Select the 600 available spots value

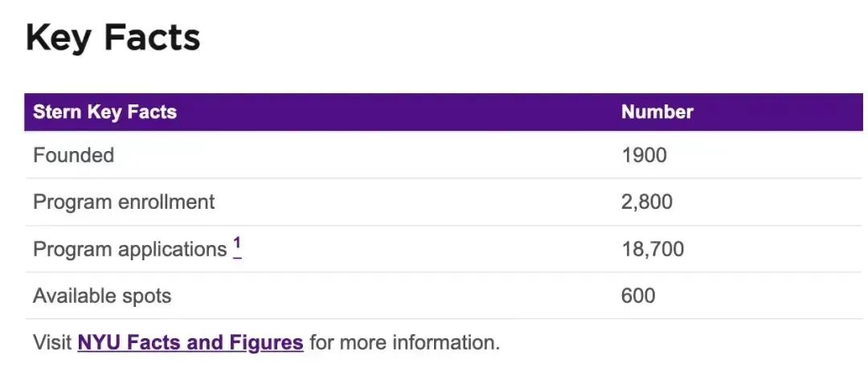[638, 296]
